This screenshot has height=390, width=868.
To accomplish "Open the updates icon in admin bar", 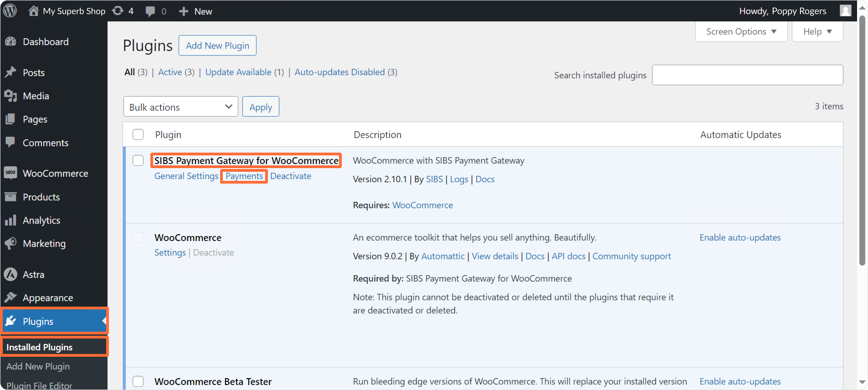I will [x=118, y=11].
